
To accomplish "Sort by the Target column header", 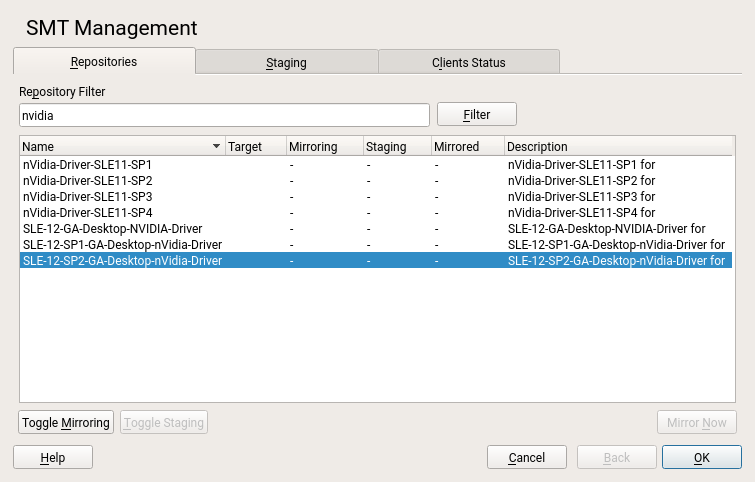I will pos(255,147).
